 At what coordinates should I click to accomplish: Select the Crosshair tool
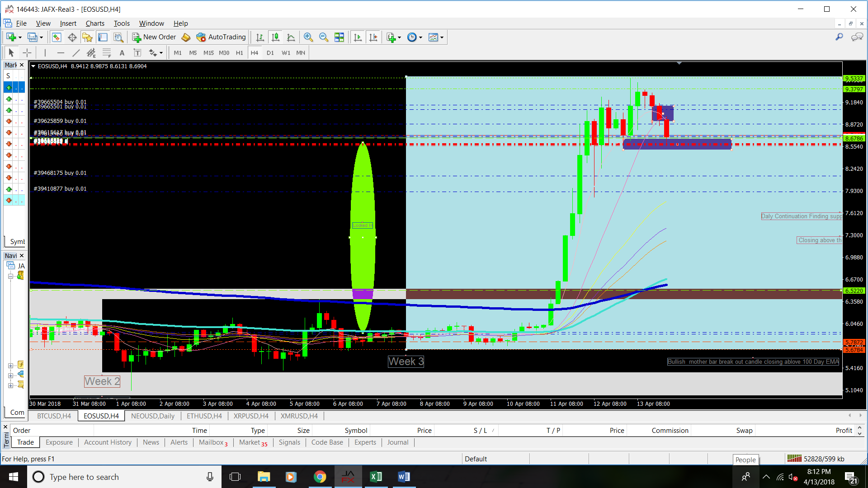click(27, 53)
